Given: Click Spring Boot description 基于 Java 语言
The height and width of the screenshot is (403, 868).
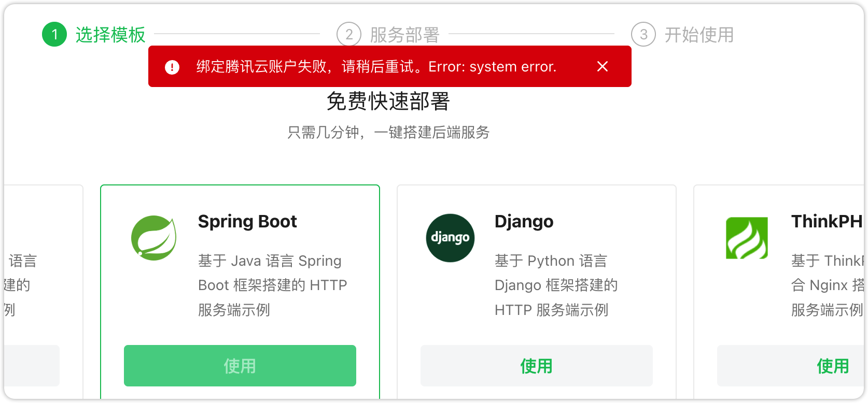Looking at the screenshot, I should click(273, 285).
